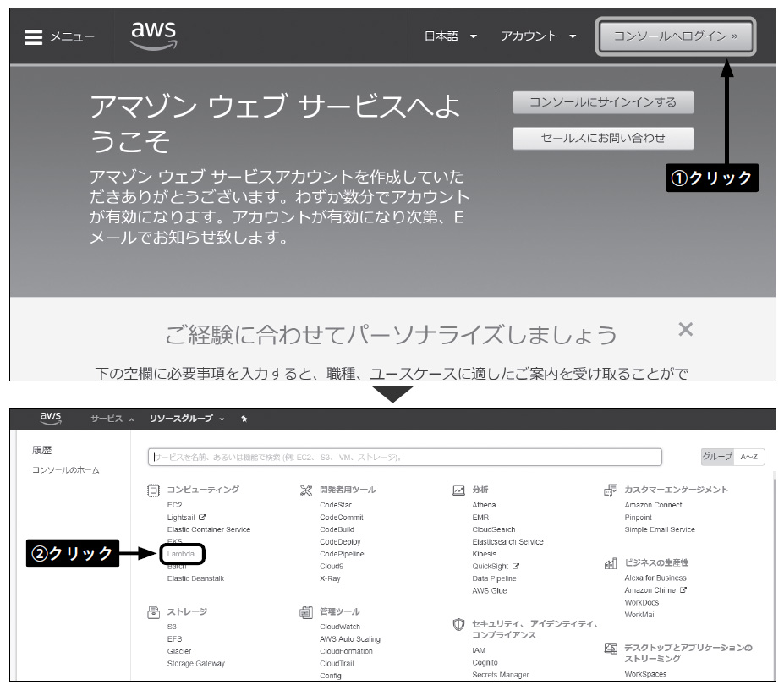Click コンソールにサインインする button
The width and height of the screenshot is (784, 685).
point(603,102)
